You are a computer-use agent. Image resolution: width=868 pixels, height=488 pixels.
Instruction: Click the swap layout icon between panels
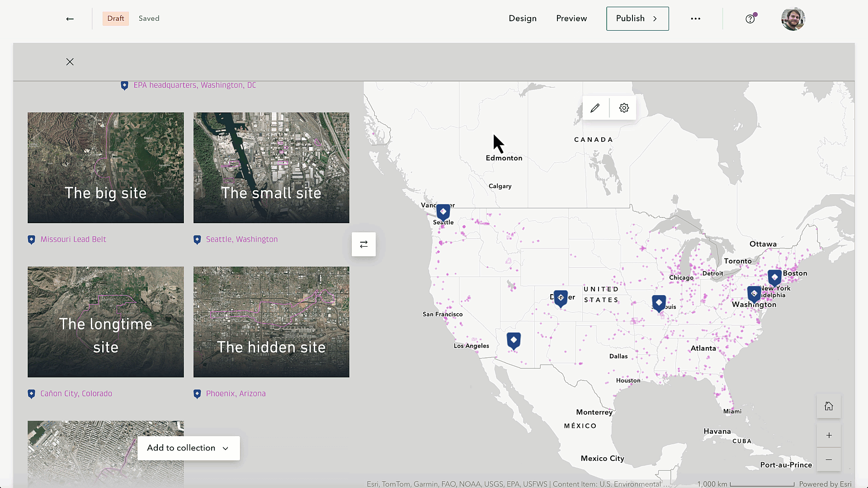(363, 244)
